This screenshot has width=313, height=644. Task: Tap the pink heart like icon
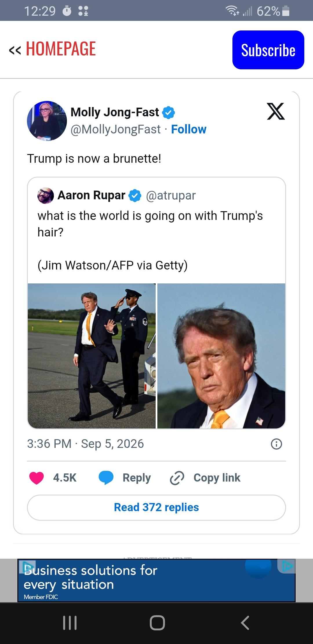click(37, 478)
